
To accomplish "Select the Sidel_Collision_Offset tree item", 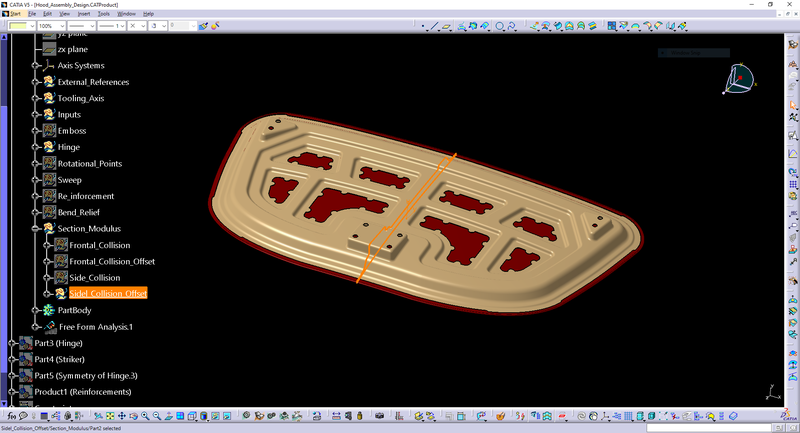I will coord(108,293).
